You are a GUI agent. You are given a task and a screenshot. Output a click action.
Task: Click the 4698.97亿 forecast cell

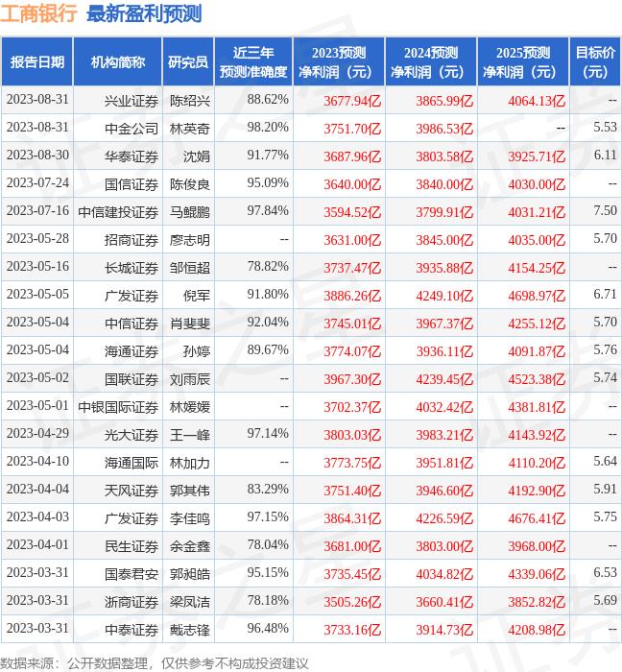[537, 296]
